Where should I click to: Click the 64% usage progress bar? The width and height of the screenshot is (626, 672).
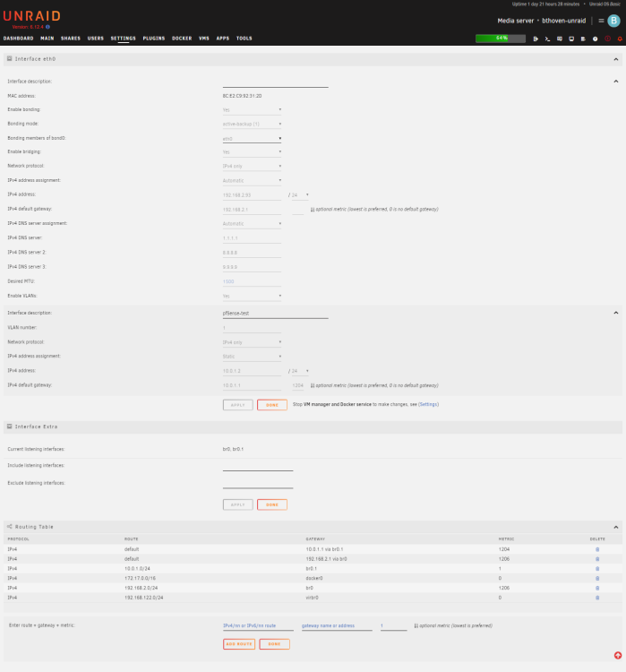pos(501,39)
